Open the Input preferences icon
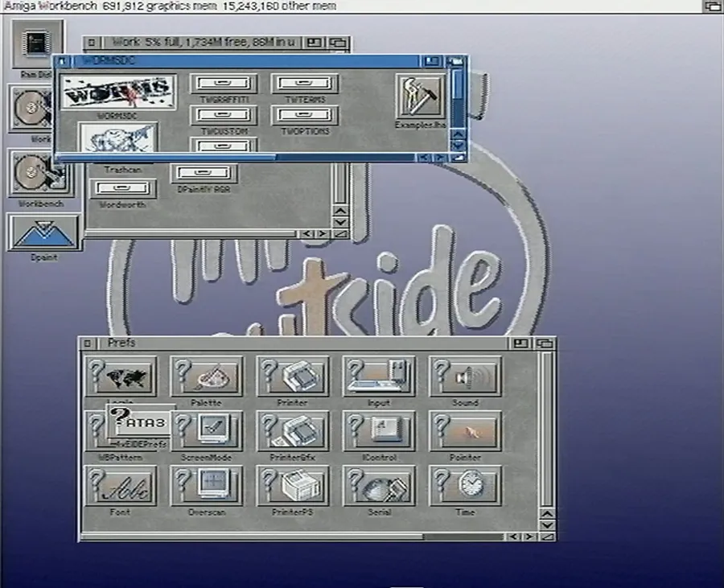The image size is (724, 588). 379,376
